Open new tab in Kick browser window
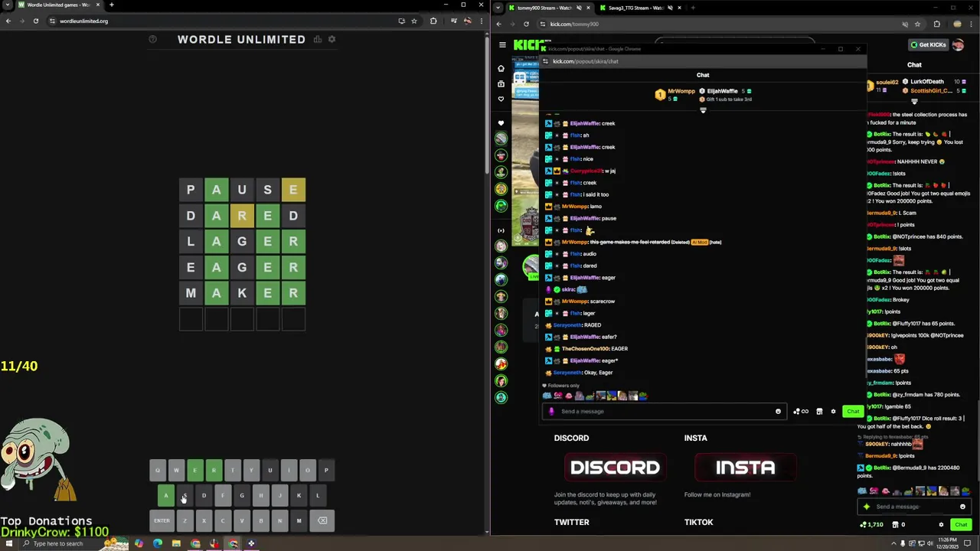980x551 pixels. (692, 8)
